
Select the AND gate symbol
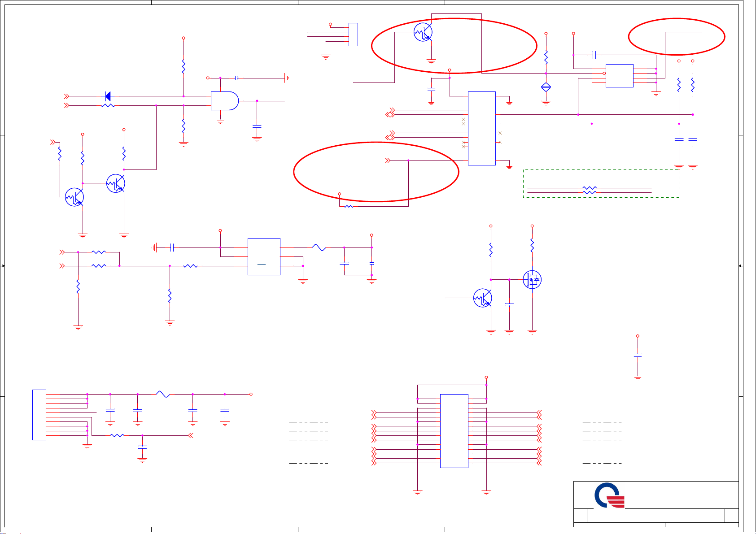pos(225,101)
